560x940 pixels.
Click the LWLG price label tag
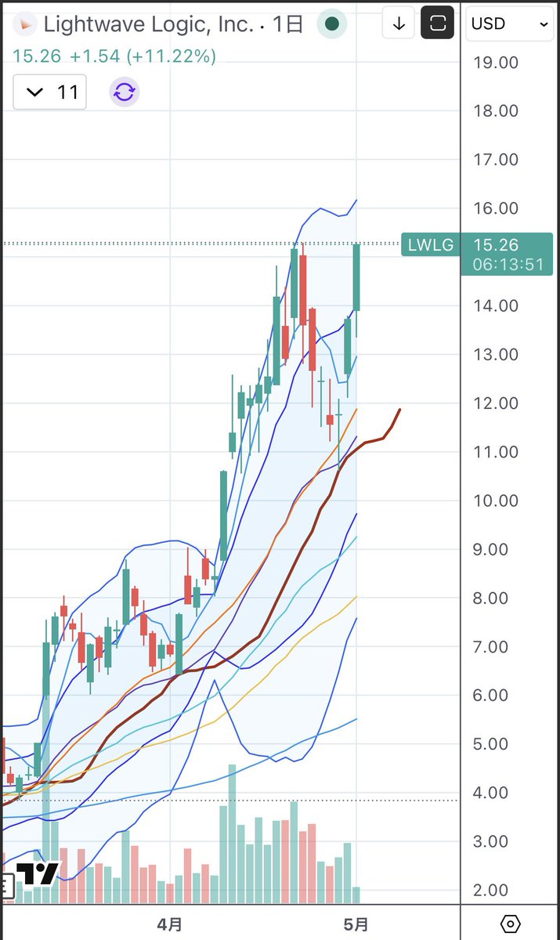(430, 244)
